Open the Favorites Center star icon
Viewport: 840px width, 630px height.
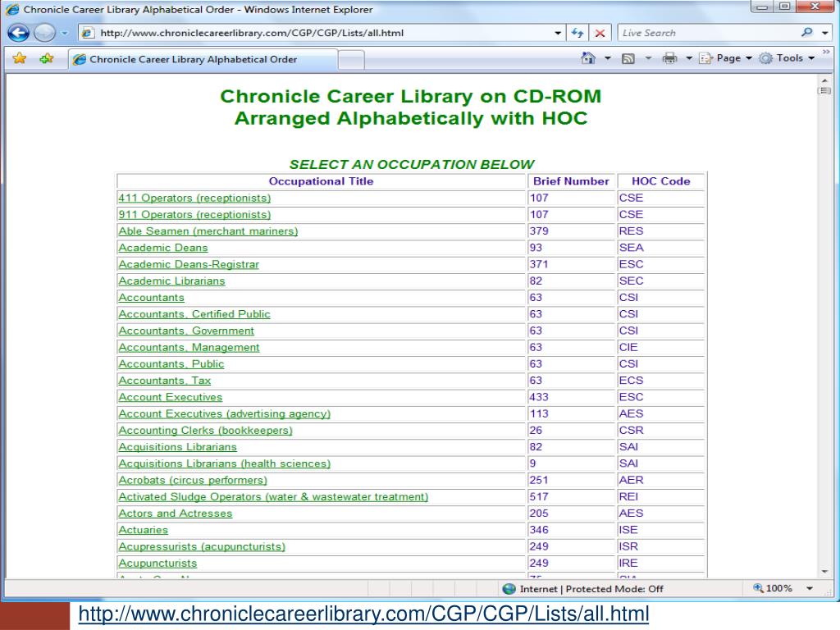[20, 58]
